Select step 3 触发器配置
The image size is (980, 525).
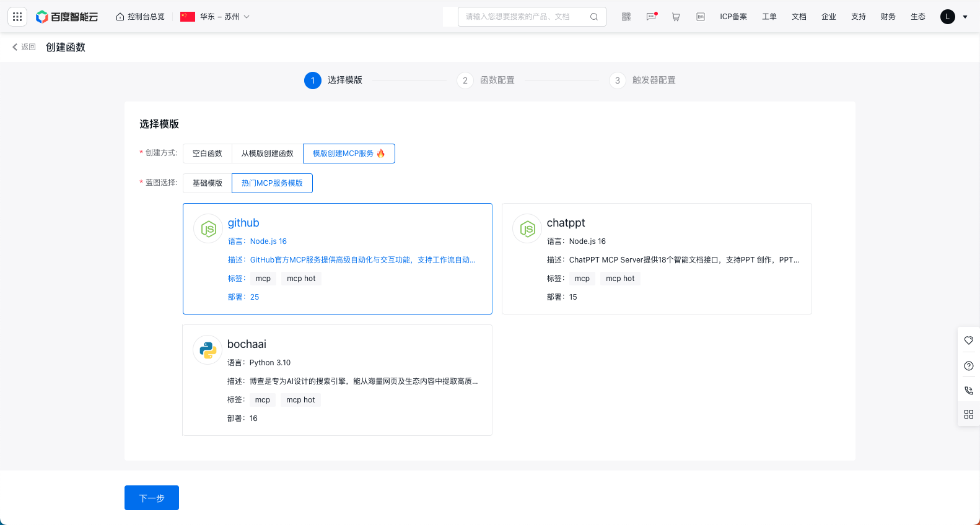[642, 80]
